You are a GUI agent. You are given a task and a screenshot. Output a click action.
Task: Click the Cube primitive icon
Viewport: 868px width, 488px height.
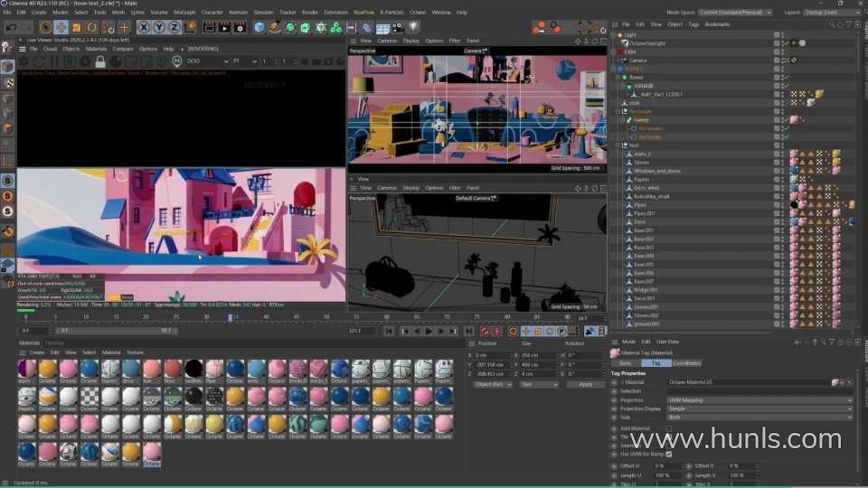[259, 27]
